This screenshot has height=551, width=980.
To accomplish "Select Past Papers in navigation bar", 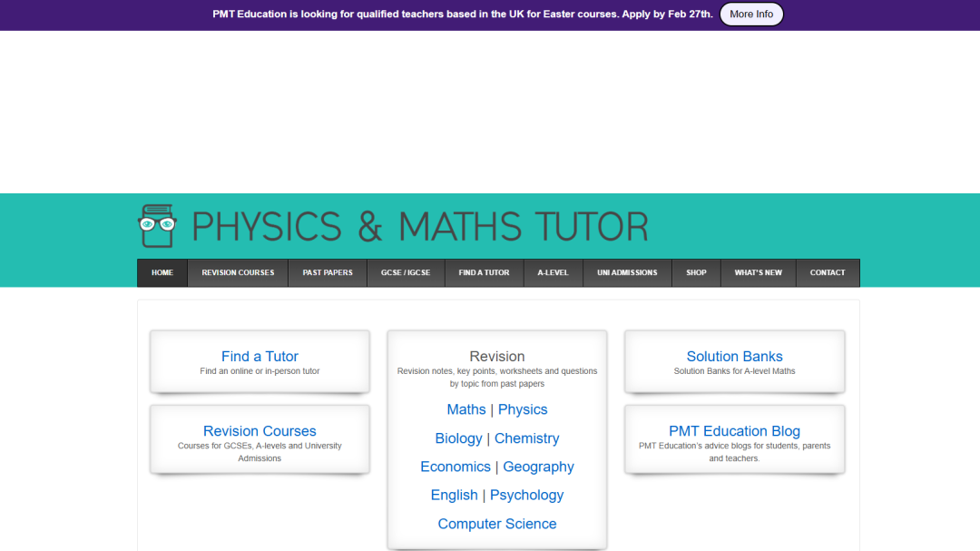I will point(328,272).
